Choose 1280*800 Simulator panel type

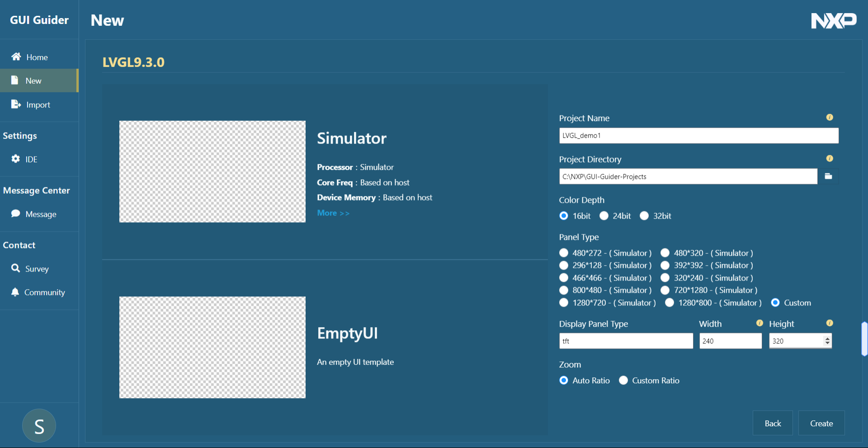[670, 303]
